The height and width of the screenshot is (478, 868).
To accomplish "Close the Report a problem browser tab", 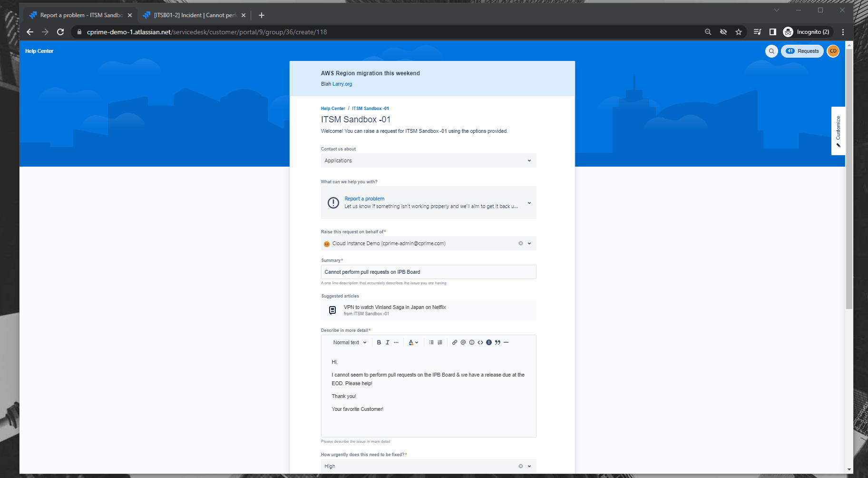I will (130, 15).
